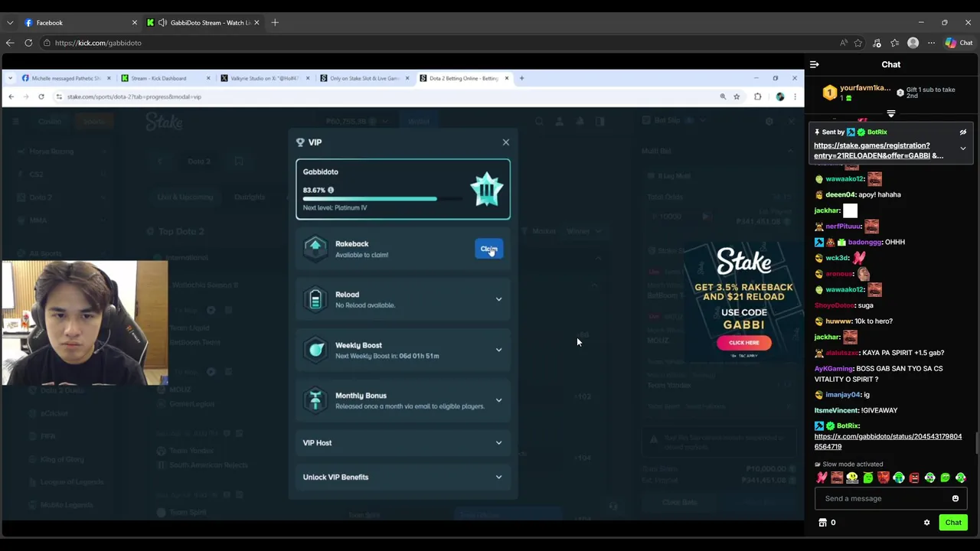Select the Valkyrie Studio on X tab in the streamed browser
Screen dimensions: 980x551
pos(264,78)
